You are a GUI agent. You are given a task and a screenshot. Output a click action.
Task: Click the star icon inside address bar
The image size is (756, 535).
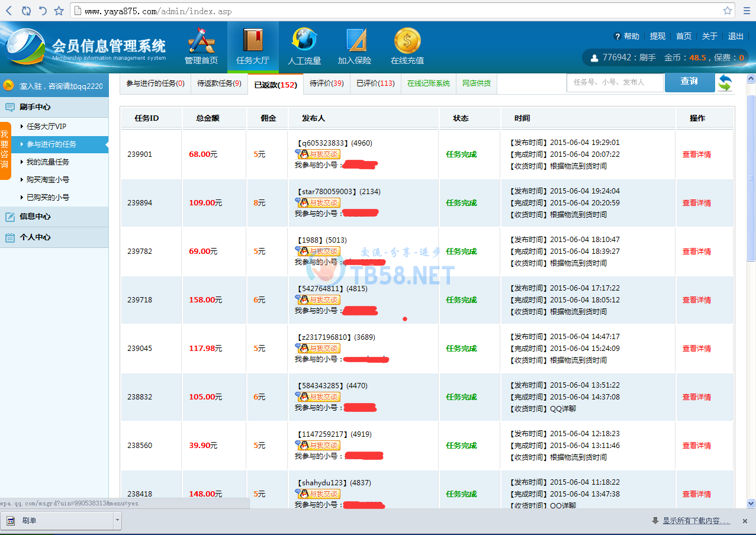click(x=728, y=11)
